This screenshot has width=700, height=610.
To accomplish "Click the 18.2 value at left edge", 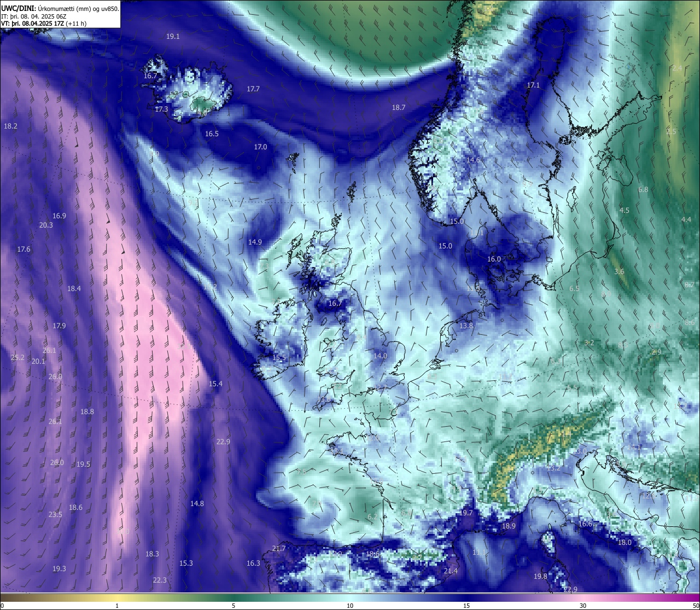I will (10, 126).
